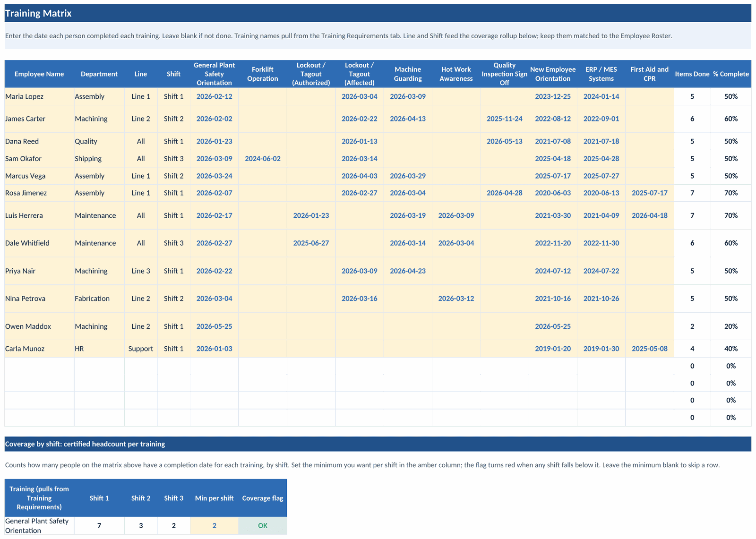Click Sam Okafor's Shift 3 cell
The width and height of the screenshot is (756, 539).
click(x=174, y=159)
